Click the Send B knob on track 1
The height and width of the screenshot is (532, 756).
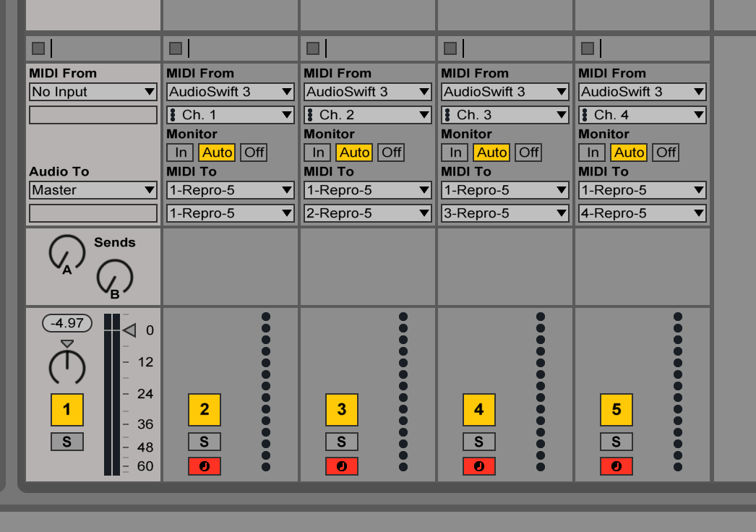pos(115,278)
